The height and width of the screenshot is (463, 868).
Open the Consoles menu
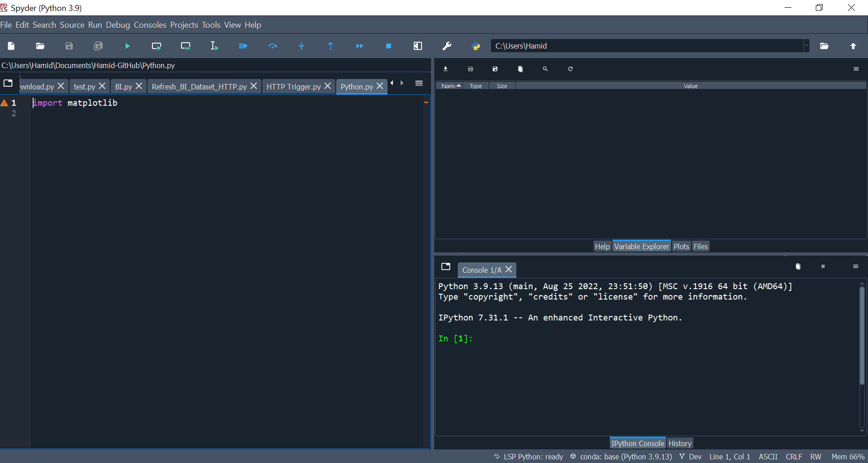150,25
